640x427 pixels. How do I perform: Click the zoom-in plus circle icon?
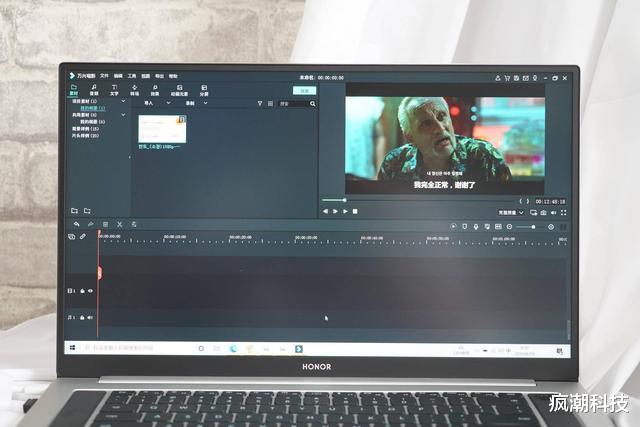pos(551,227)
